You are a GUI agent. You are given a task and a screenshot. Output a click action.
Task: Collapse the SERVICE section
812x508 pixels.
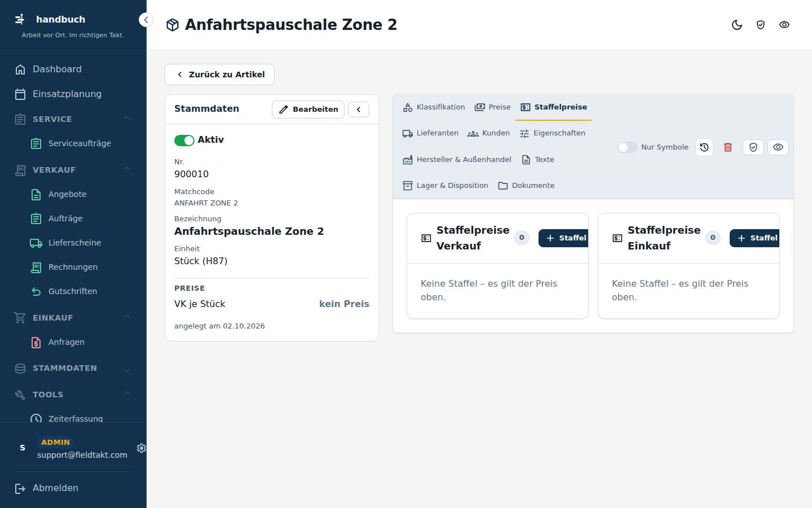(x=127, y=119)
